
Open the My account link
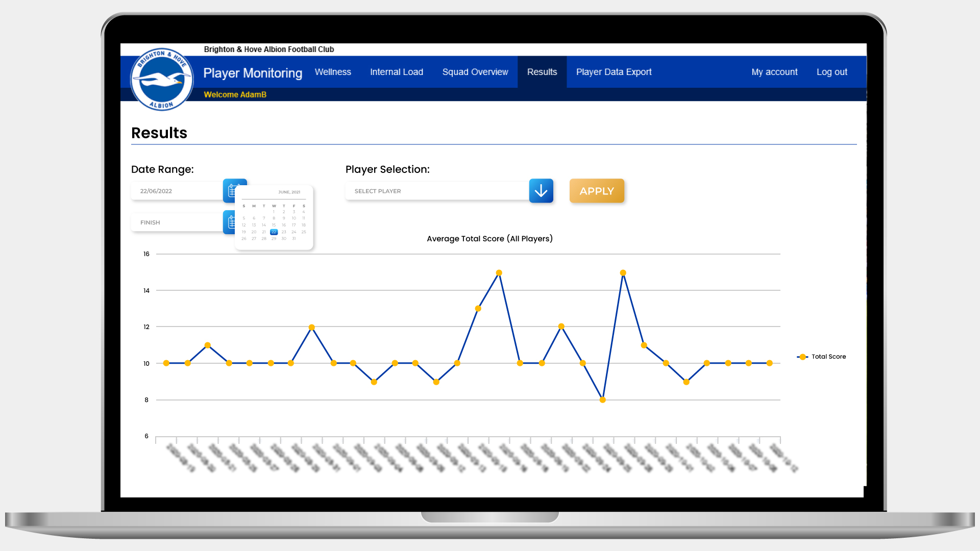click(x=774, y=72)
